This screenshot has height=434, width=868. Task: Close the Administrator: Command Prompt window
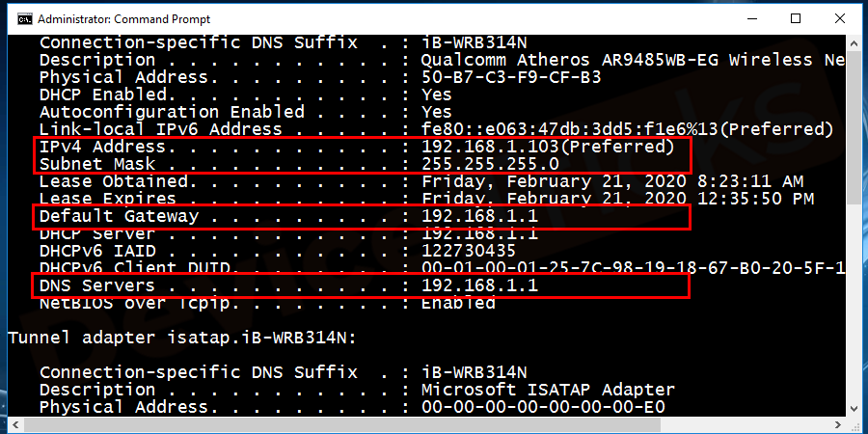[840, 19]
